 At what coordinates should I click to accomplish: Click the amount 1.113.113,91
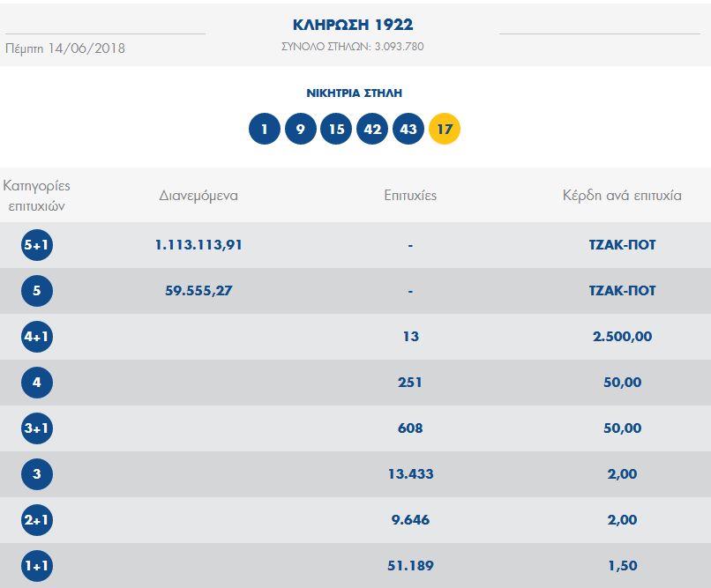pos(198,245)
